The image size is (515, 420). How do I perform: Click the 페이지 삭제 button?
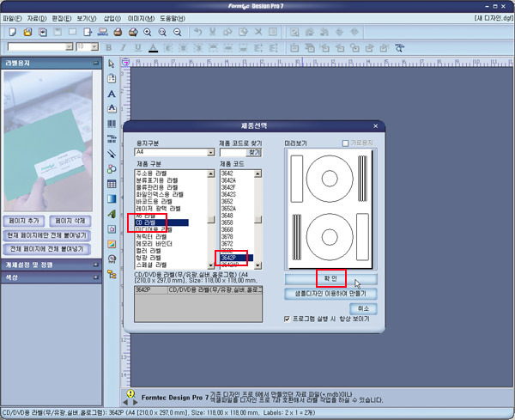coord(70,221)
